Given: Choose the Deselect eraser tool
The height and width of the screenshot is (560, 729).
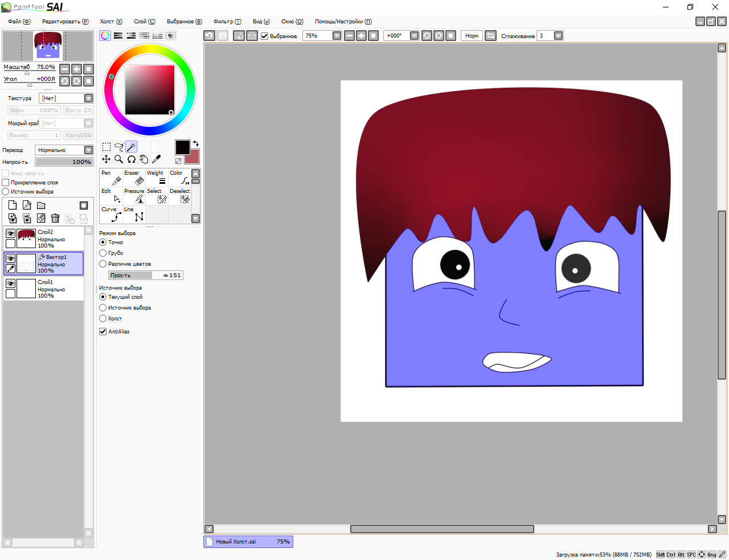Looking at the screenshot, I should tap(179, 196).
